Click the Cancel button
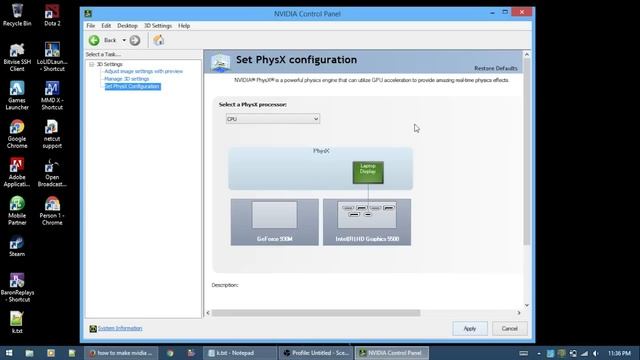Screen dimensions: 640x360 click(509, 329)
